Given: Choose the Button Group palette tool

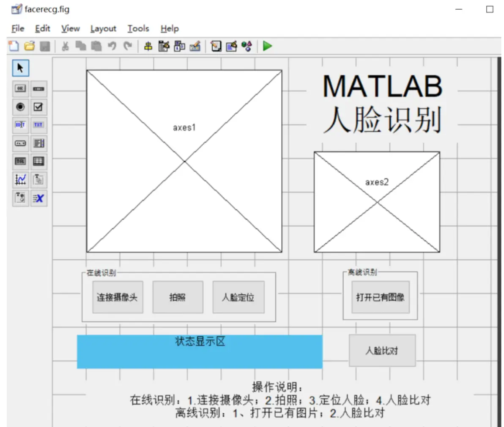Looking at the screenshot, I should pos(20,198).
